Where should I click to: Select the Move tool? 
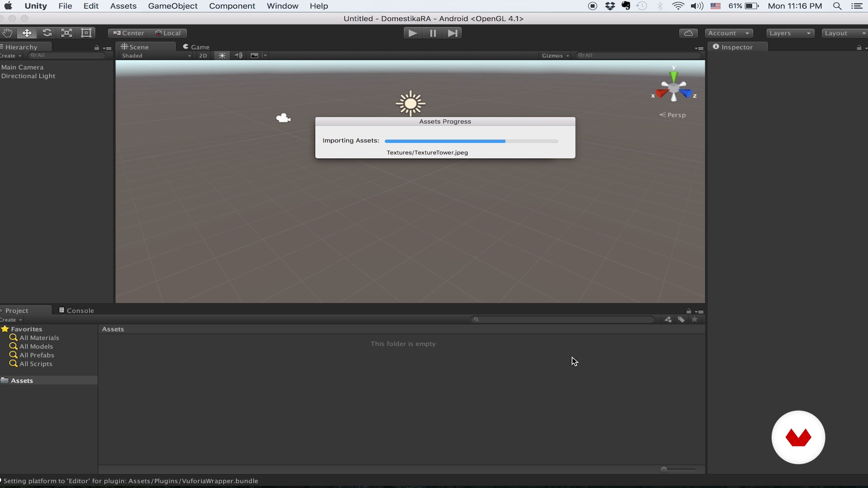[x=27, y=33]
